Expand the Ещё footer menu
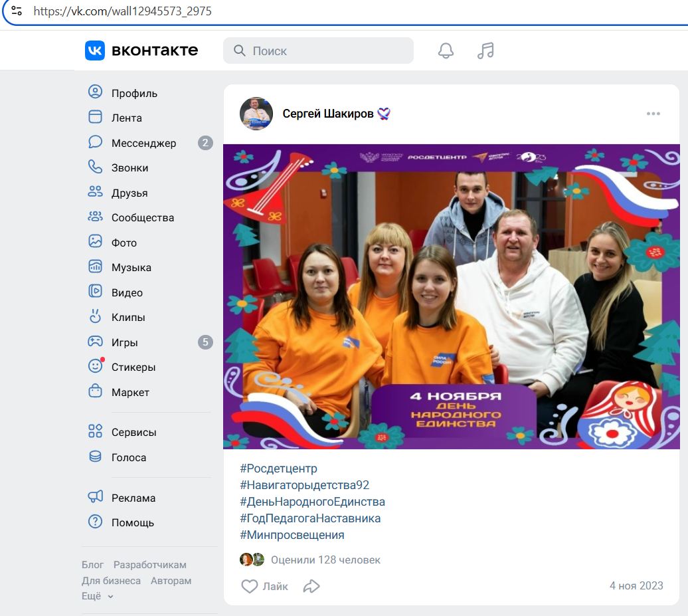The width and height of the screenshot is (688, 616). pyautogui.click(x=98, y=596)
